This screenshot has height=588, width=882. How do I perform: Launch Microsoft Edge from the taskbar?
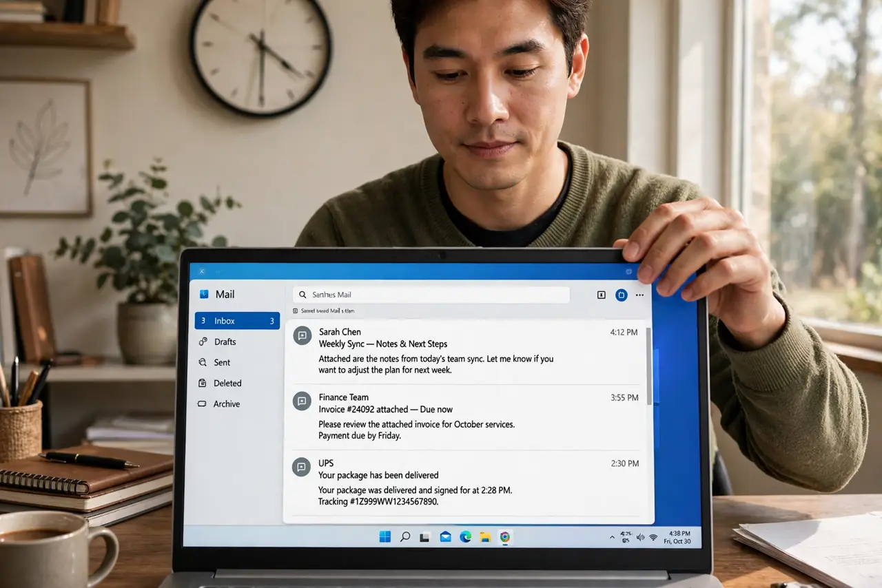[x=465, y=536]
